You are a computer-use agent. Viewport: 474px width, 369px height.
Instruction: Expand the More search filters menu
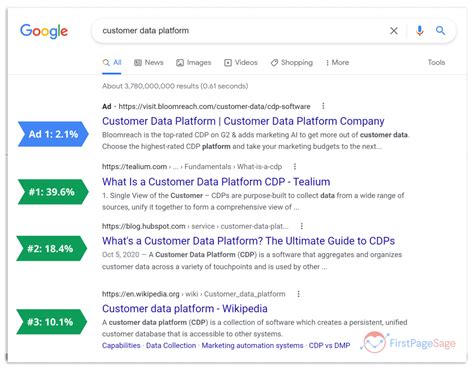(337, 62)
